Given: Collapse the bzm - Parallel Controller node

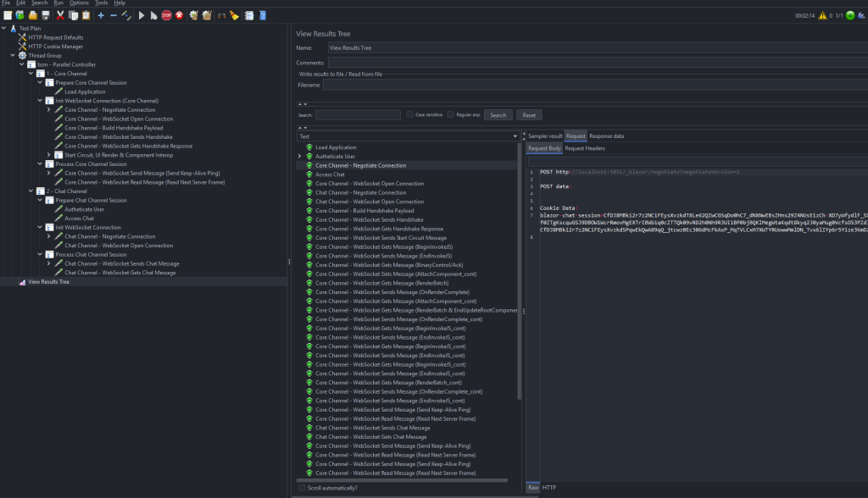Looking at the screenshot, I should (22, 64).
